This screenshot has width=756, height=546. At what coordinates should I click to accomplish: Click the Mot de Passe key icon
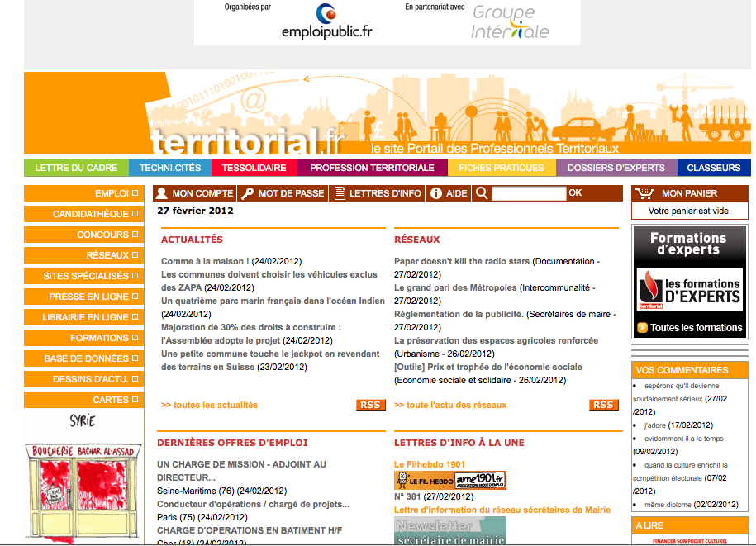pos(247,193)
